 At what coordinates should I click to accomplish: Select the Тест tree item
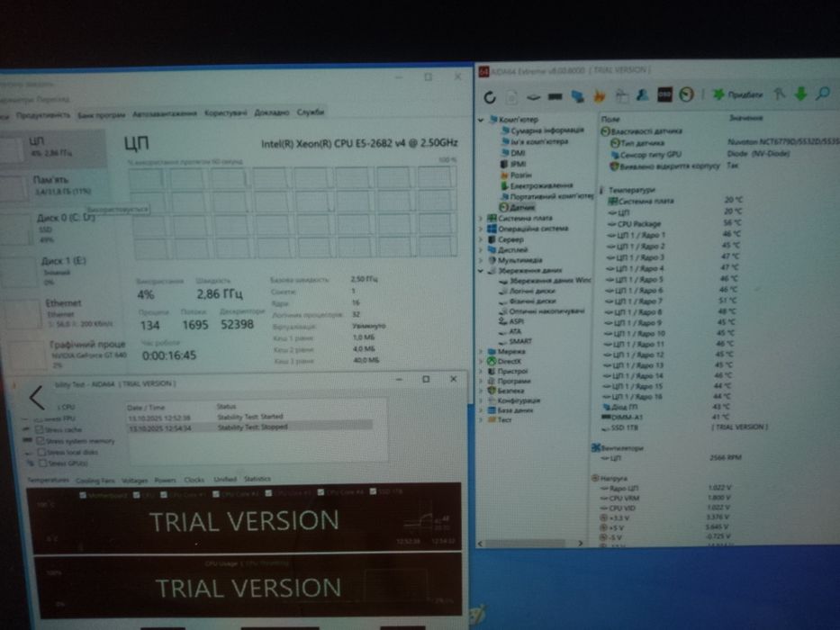(x=500, y=419)
